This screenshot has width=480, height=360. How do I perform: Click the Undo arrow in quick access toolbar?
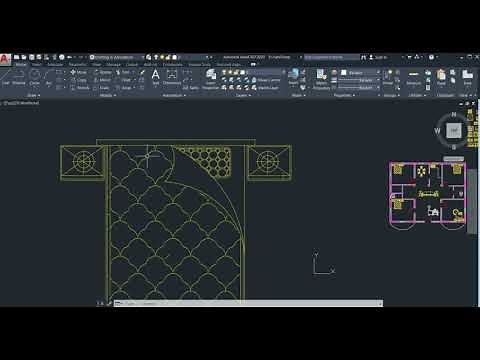click(69, 57)
